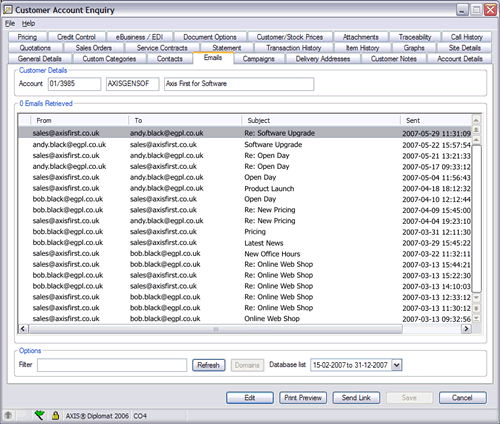Click the vertical scrollbar thumb of email list
The image size is (500, 424).
477,218
